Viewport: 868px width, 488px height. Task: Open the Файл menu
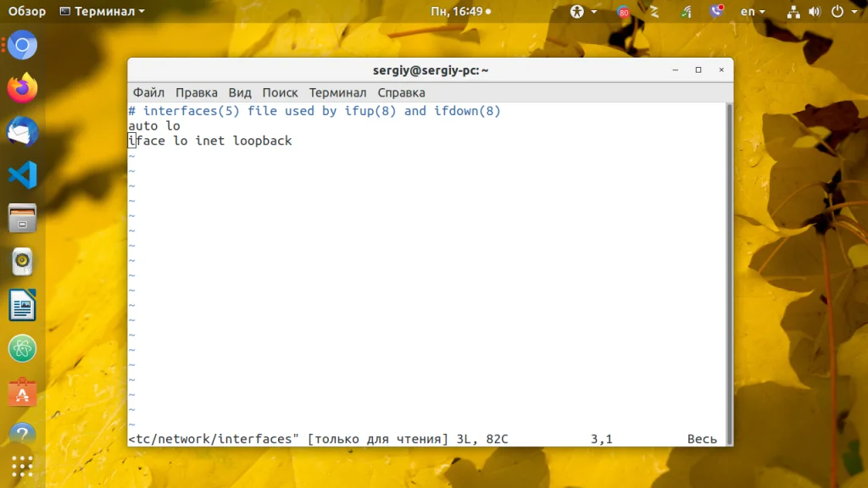click(x=148, y=92)
